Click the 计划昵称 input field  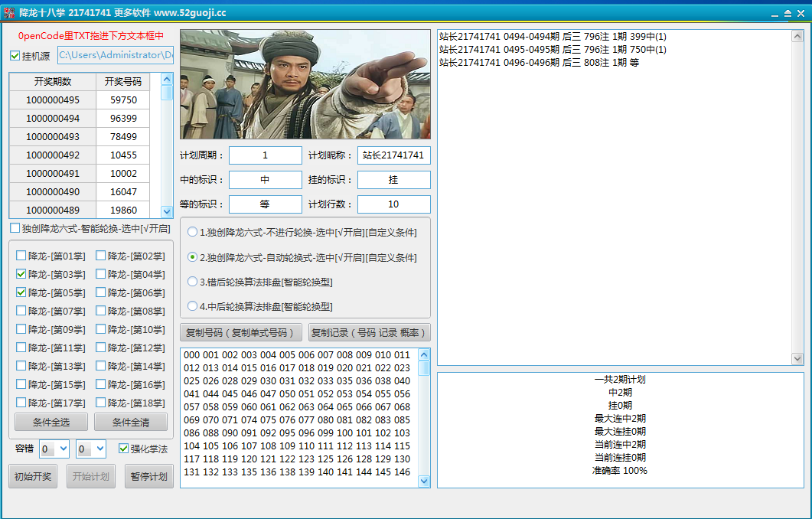[393, 155]
